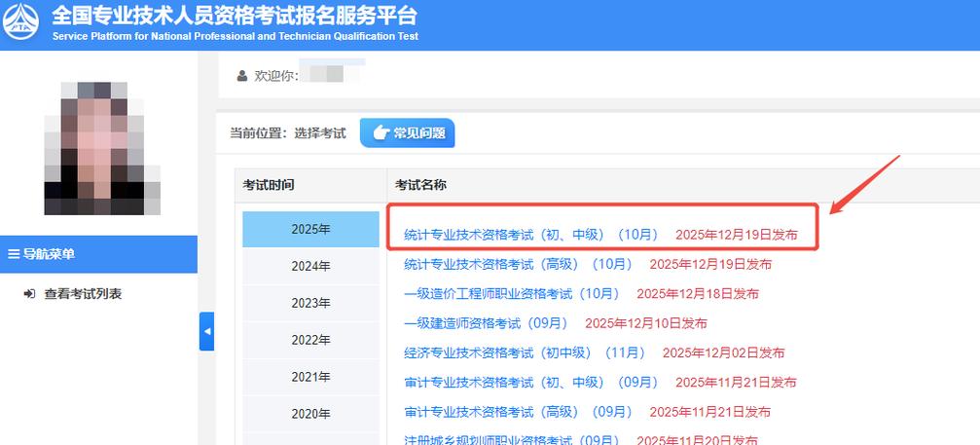The image size is (980, 445).
Task: Click the 2025年12月18日发布 date text
Action: [698, 294]
